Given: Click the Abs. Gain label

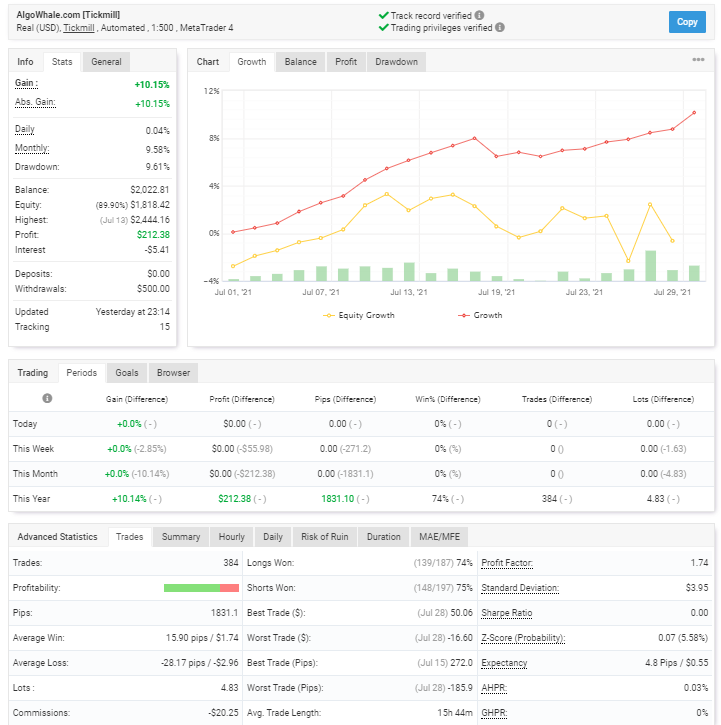Looking at the screenshot, I should [35, 103].
